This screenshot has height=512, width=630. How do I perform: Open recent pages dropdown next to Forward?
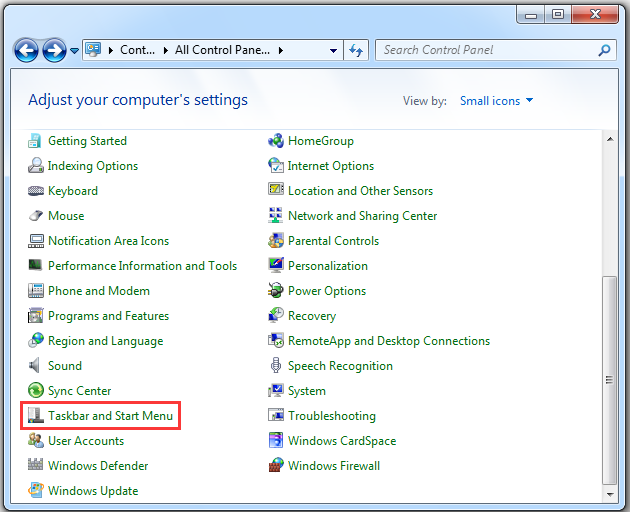pyautogui.click(x=74, y=51)
